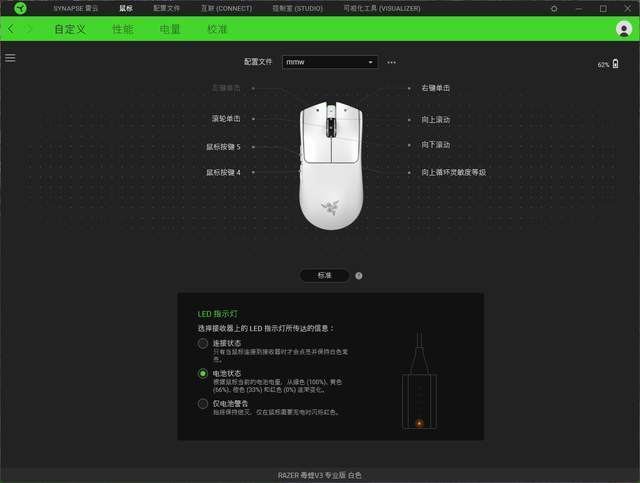Switch to the 性能 sub-tab
Image resolution: width=640 pixels, height=483 pixels.
pos(123,29)
